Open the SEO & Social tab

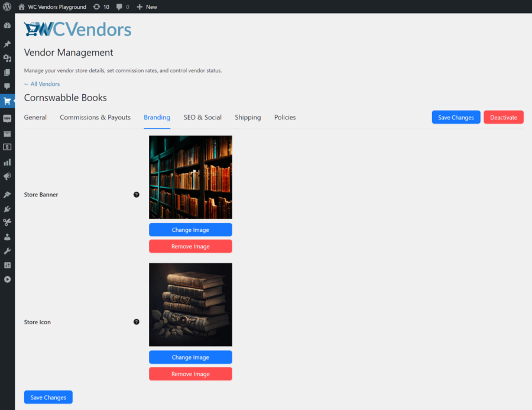point(203,117)
